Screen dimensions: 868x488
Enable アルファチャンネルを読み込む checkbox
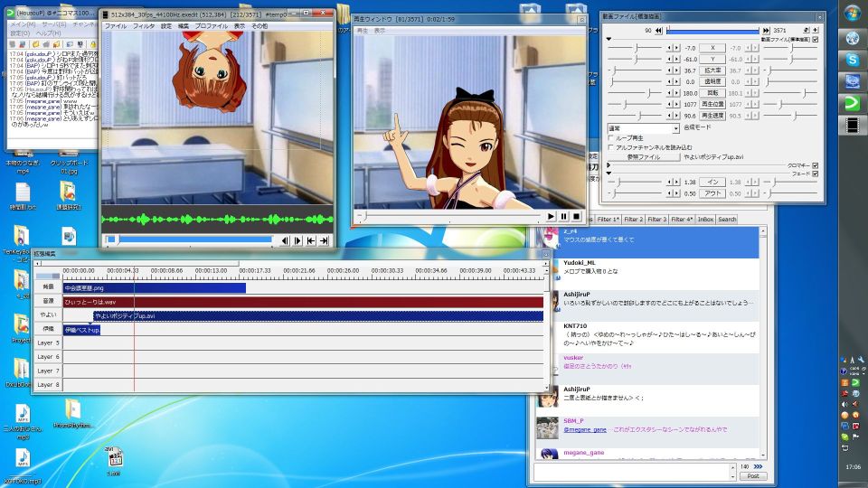pyautogui.click(x=611, y=147)
